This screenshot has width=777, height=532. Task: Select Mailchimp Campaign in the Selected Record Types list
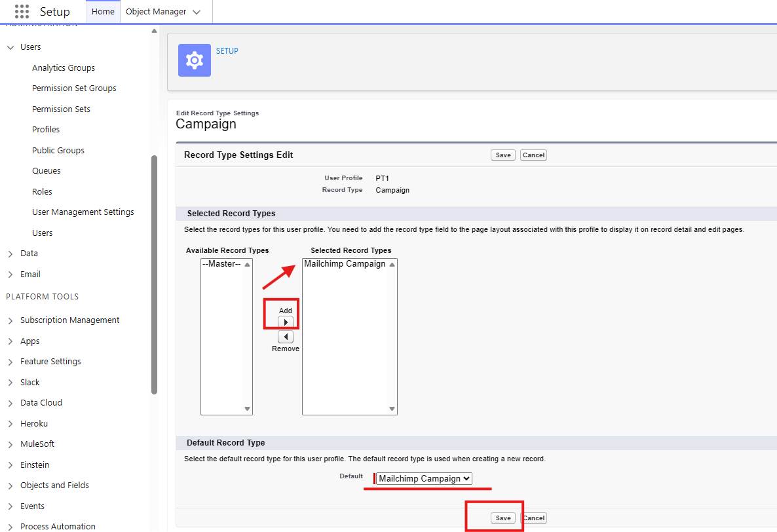[x=345, y=264]
